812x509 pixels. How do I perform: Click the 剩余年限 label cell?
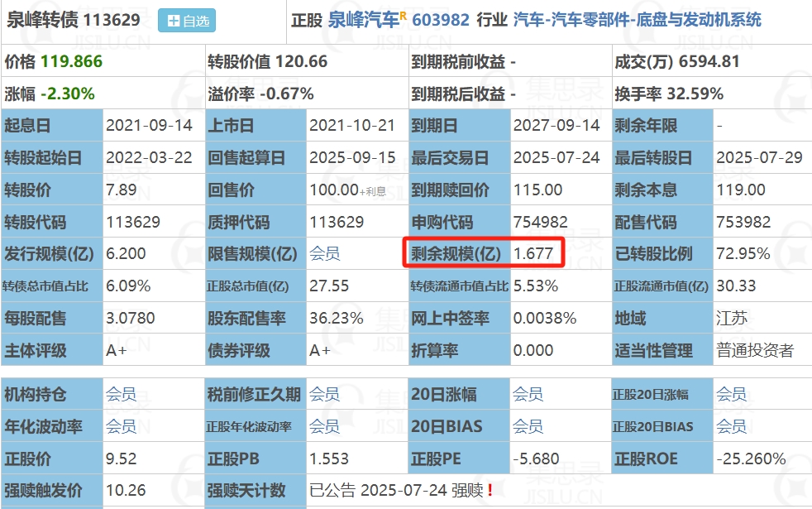point(663,126)
